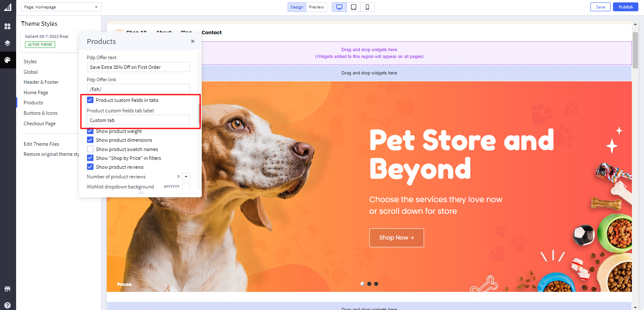Viewport: 644px width, 310px height.
Task: Click the page vertical scrollbar thumb
Action: pyautogui.click(x=635, y=50)
